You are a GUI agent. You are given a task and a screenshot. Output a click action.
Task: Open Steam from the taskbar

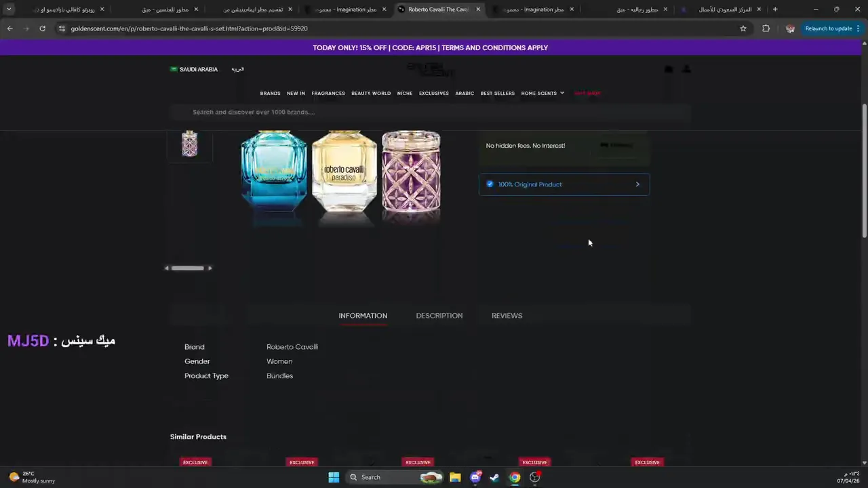(x=494, y=477)
